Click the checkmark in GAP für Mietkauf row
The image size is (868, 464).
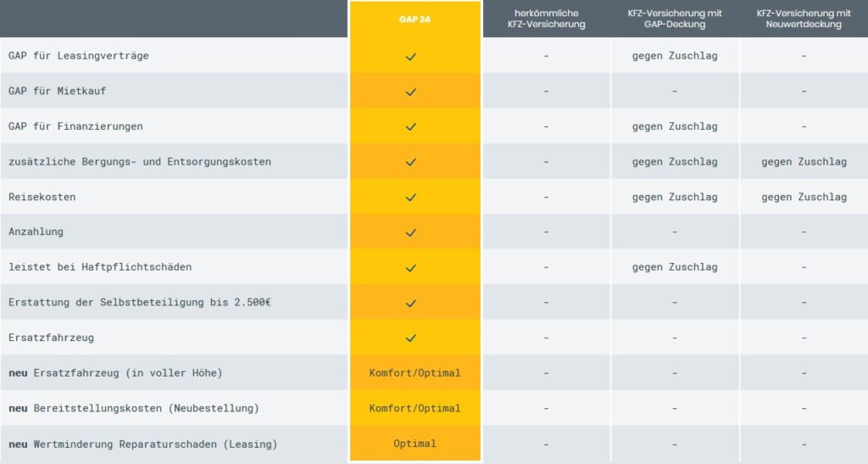click(x=411, y=92)
